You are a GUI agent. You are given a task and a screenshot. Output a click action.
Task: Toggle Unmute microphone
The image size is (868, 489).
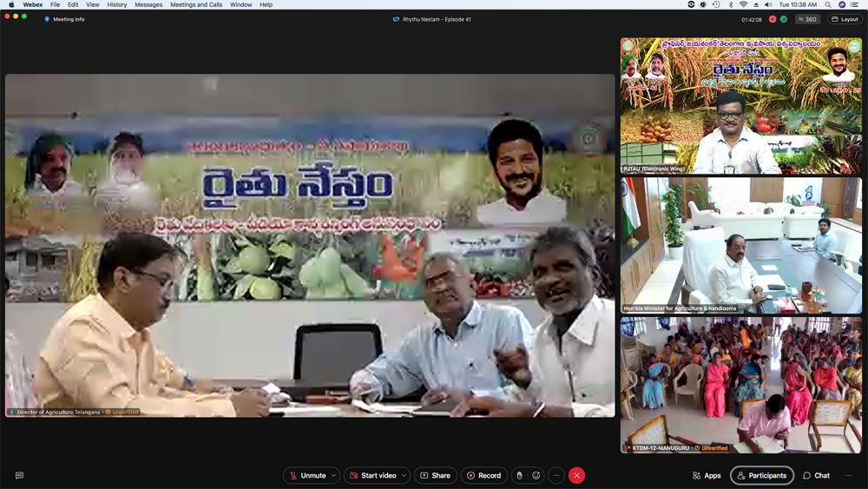point(307,475)
